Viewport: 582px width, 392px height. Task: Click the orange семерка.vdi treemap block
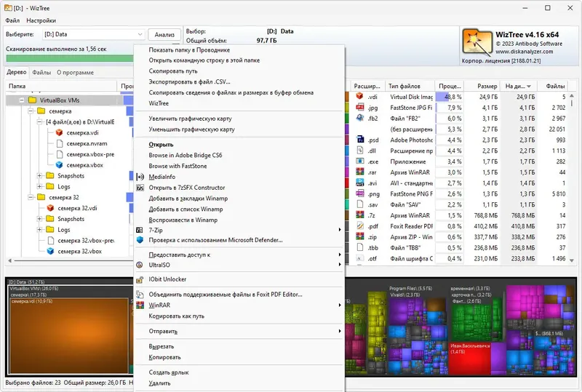click(69, 336)
